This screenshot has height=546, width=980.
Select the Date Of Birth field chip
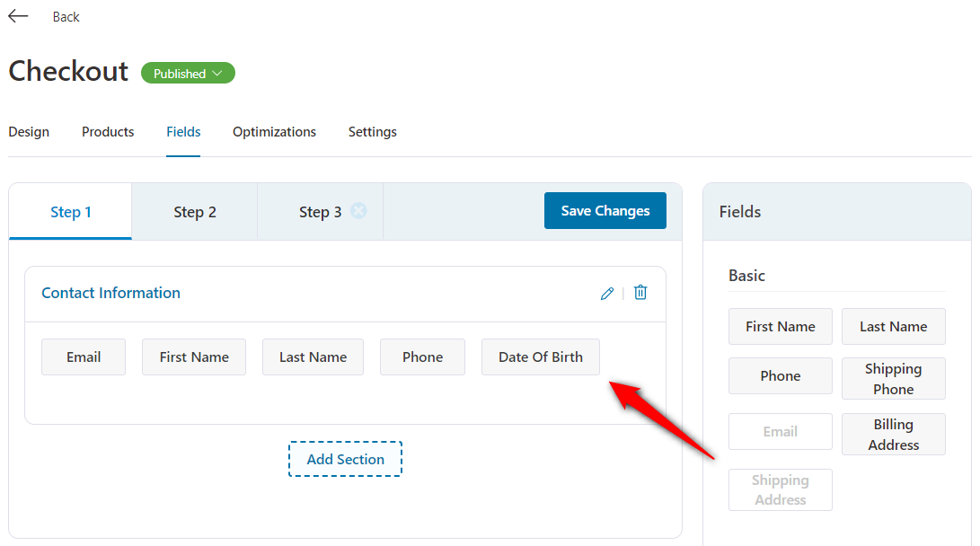(541, 357)
